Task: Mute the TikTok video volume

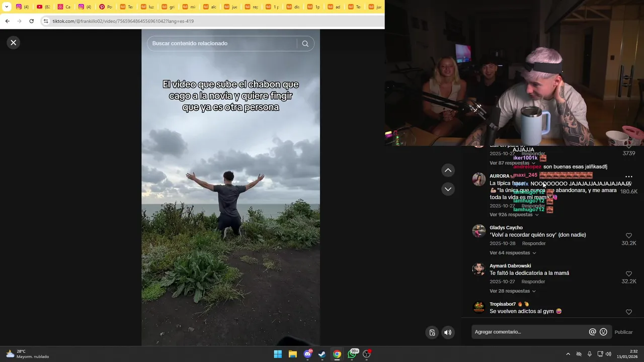Action: coord(448,332)
